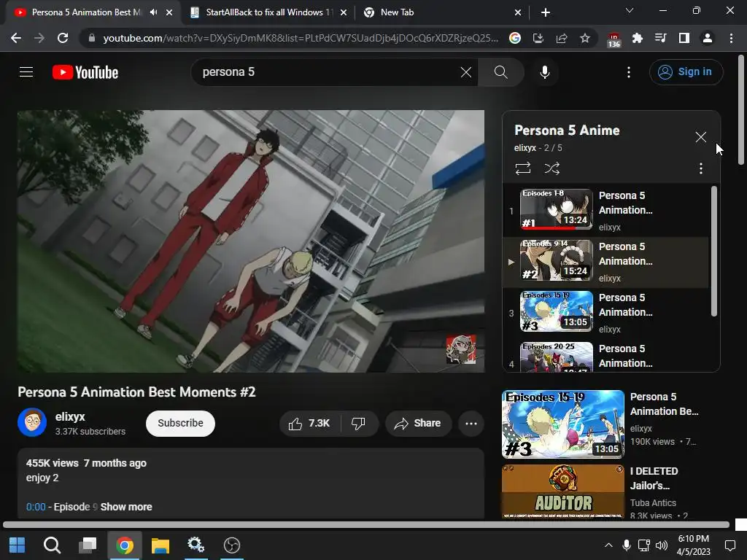Show hidden system tray icons

[608, 545]
